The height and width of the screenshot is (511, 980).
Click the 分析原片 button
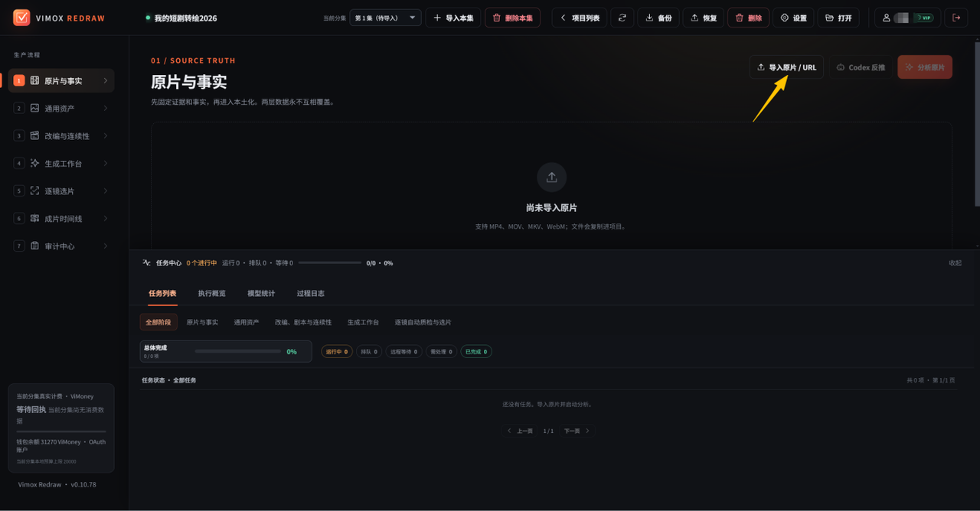pyautogui.click(x=925, y=67)
